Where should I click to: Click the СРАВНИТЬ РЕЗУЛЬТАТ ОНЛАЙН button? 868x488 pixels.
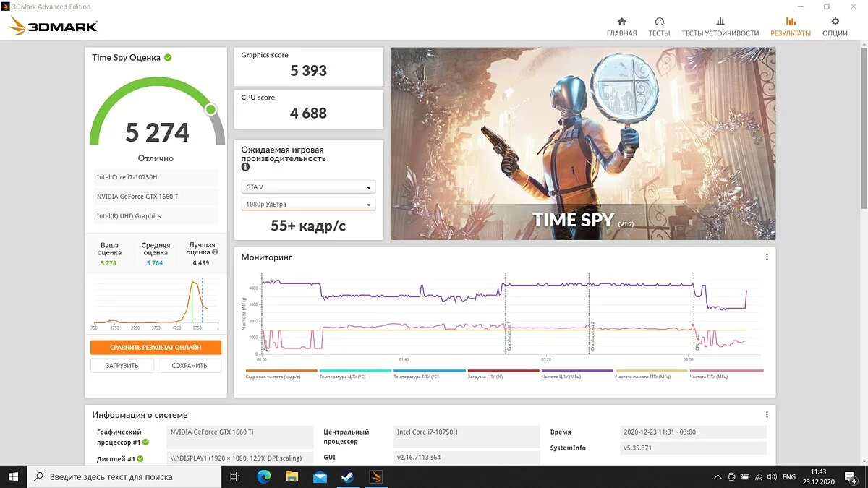tap(156, 347)
